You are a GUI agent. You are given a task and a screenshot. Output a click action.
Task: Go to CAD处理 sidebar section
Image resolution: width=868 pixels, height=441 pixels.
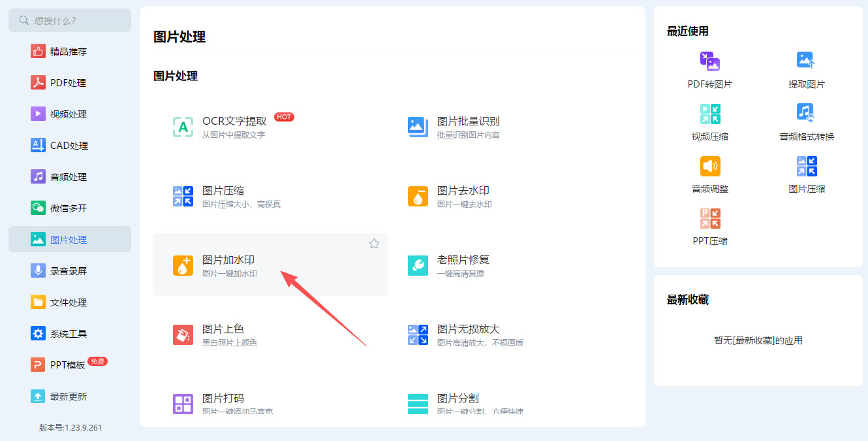pyautogui.click(x=70, y=146)
